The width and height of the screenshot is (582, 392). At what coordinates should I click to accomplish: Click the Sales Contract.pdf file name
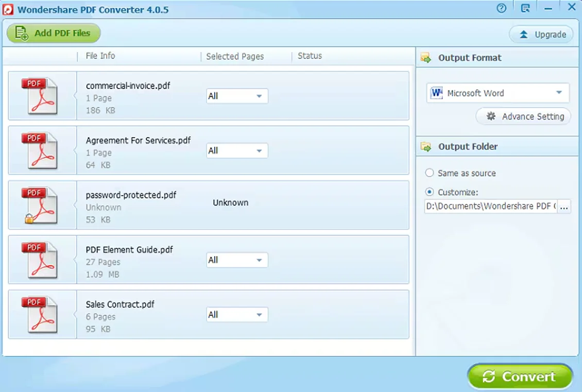tap(120, 304)
